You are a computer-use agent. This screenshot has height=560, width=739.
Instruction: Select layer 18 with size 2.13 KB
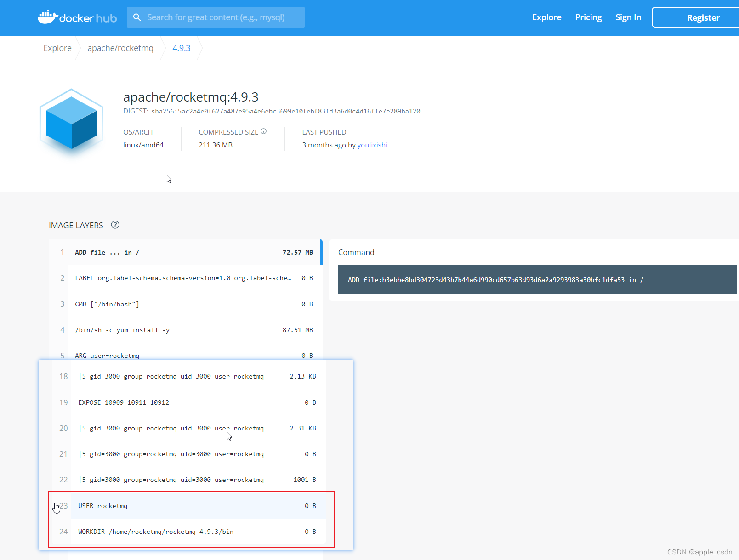(x=189, y=376)
